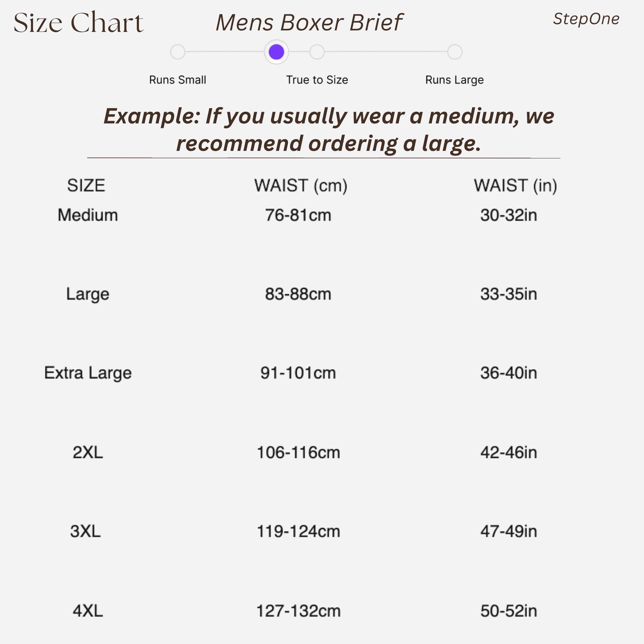Click the SIZE column header
The width and height of the screenshot is (644, 644).
click(x=86, y=185)
